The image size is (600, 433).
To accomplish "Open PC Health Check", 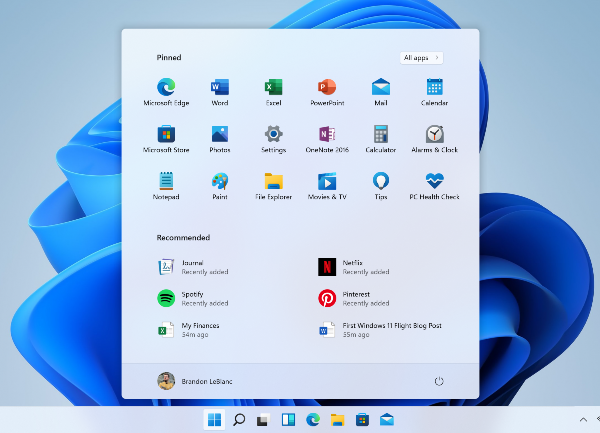I will pos(434,186).
